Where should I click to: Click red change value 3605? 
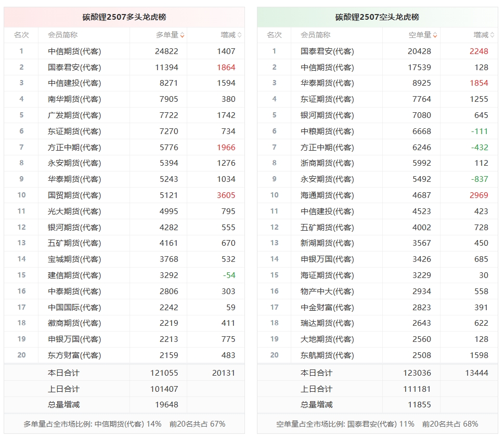(x=226, y=195)
